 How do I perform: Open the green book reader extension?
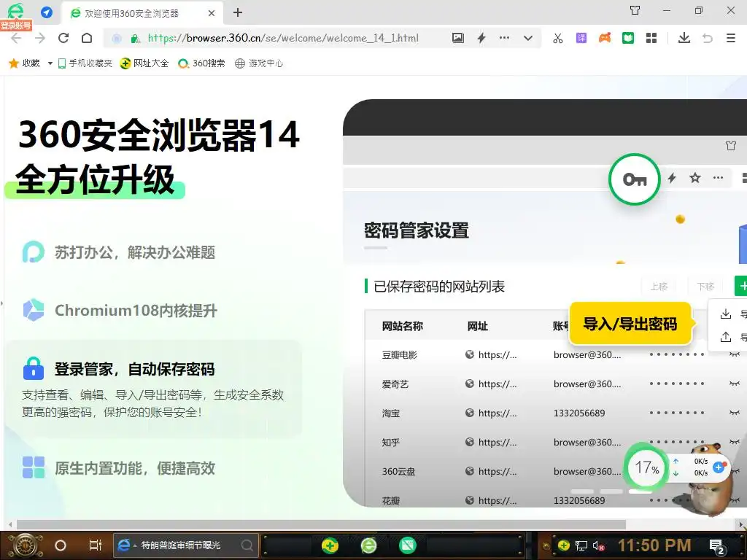628,38
